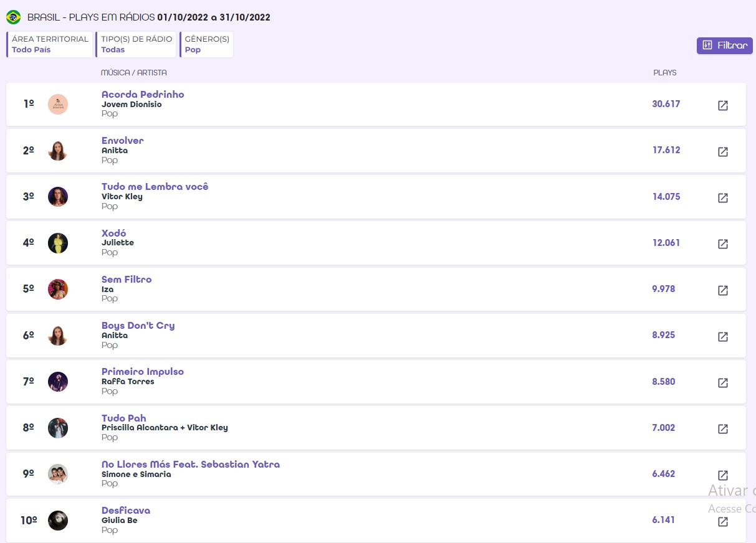This screenshot has width=756, height=543.
Task: Click rank number 5º
Action: pos(29,289)
